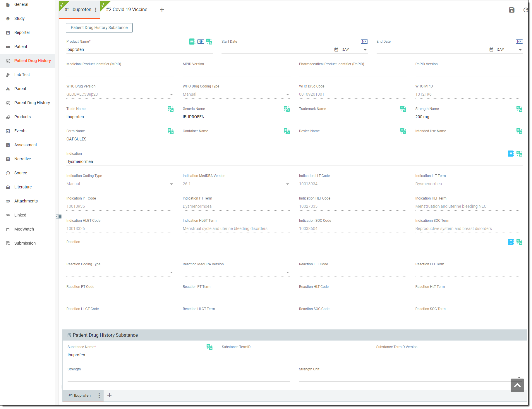This screenshot has width=532, height=409.
Task: Click translate icon for Reaction
Action: tap(519, 242)
